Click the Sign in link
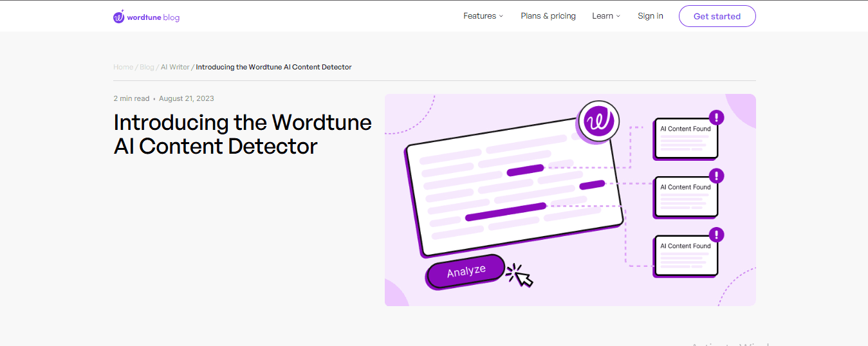Screen dimensions: 868x346 click(x=651, y=16)
